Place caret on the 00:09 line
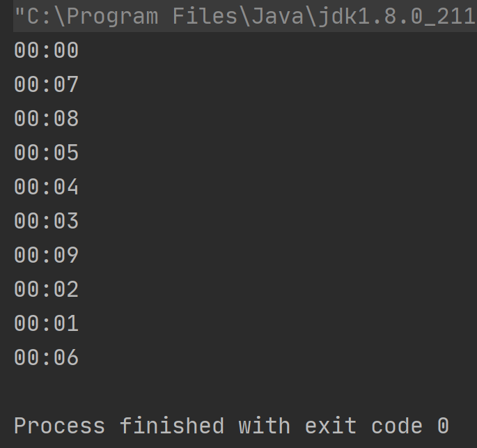 (x=46, y=255)
